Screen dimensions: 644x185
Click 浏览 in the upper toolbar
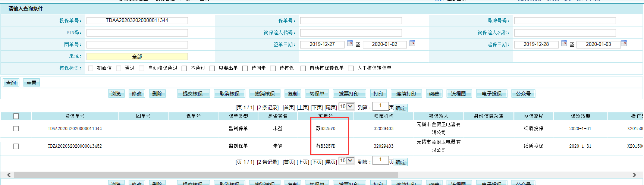[x=116, y=94]
